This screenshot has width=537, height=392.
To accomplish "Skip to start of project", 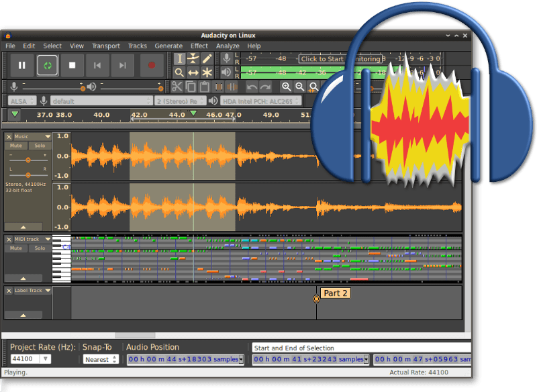I will [97, 65].
